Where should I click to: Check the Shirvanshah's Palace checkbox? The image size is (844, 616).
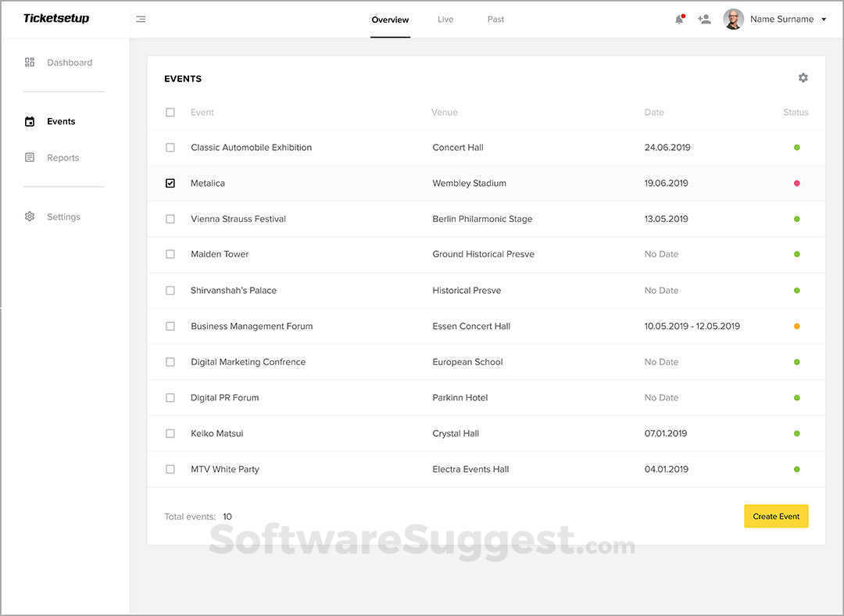(x=170, y=291)
